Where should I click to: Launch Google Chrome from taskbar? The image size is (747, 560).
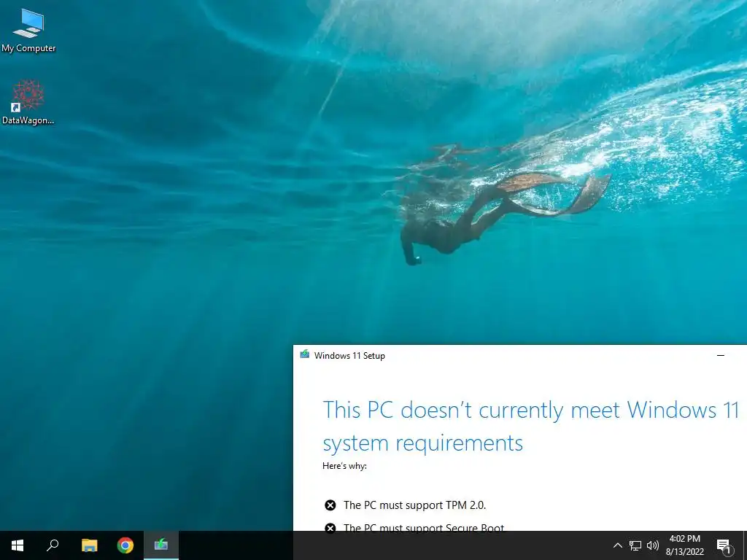coord(125,545)
